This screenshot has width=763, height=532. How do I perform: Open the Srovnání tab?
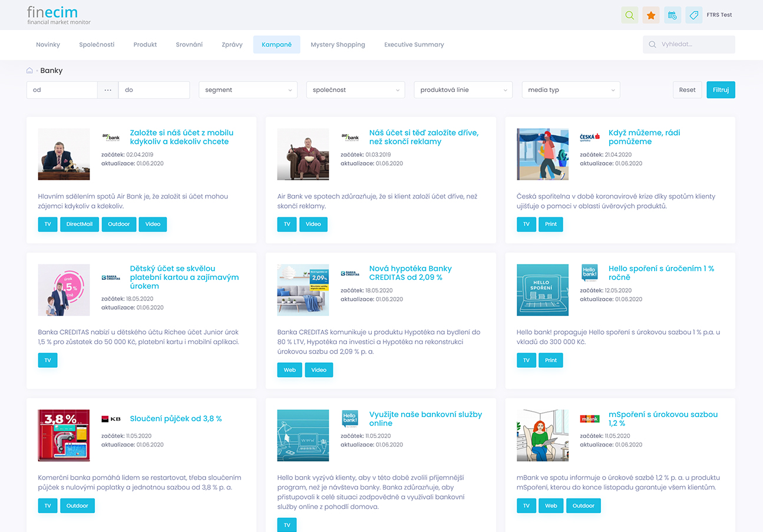(189, 45)
